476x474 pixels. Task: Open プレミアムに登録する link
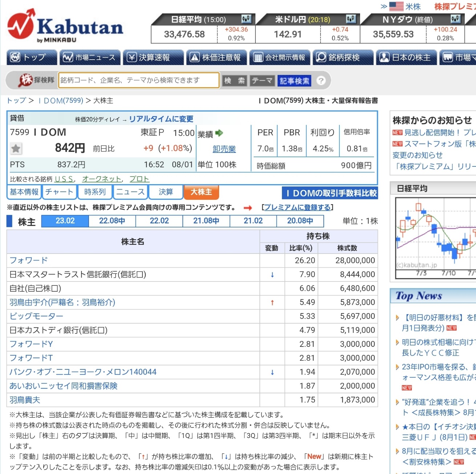coord(297,207)
